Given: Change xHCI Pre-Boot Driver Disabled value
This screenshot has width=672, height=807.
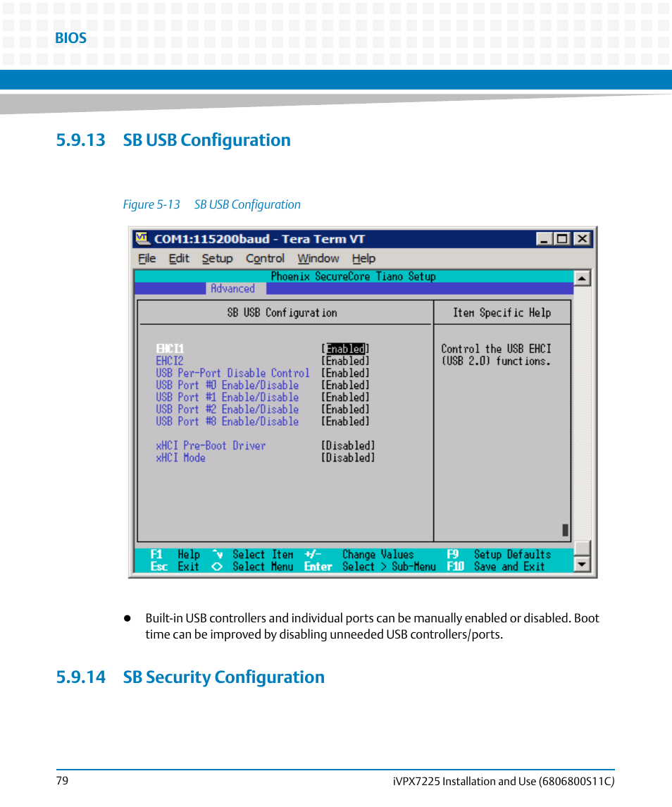Looking at the screenshot, I should (348, 445).
